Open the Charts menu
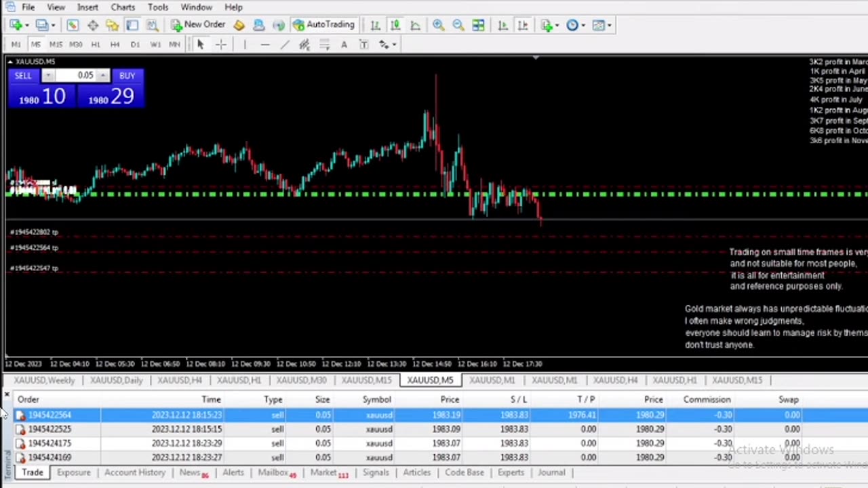868x488 pixels. click(x=123, y=7)
